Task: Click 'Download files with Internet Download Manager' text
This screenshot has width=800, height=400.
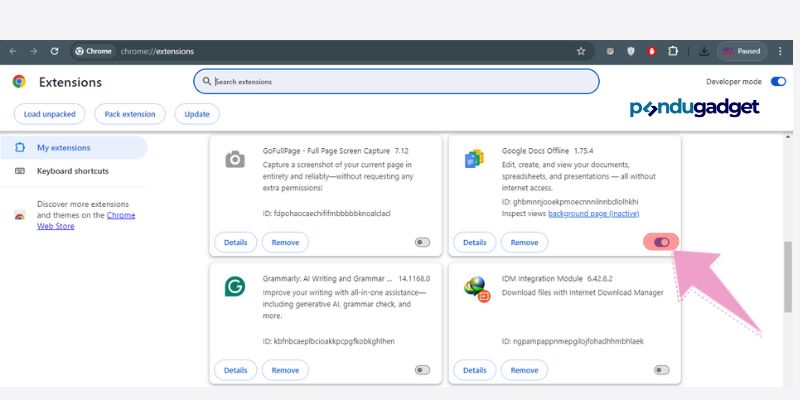Action: [x=583, y=293]
